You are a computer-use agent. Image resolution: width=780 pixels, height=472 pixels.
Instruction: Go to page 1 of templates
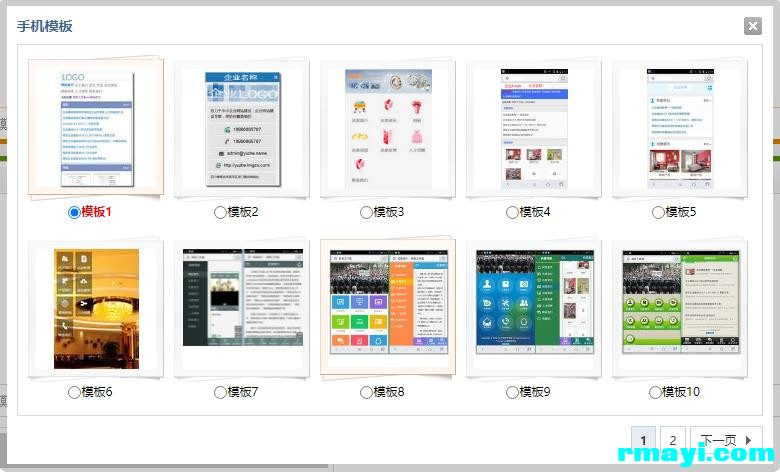pos(643,440)
